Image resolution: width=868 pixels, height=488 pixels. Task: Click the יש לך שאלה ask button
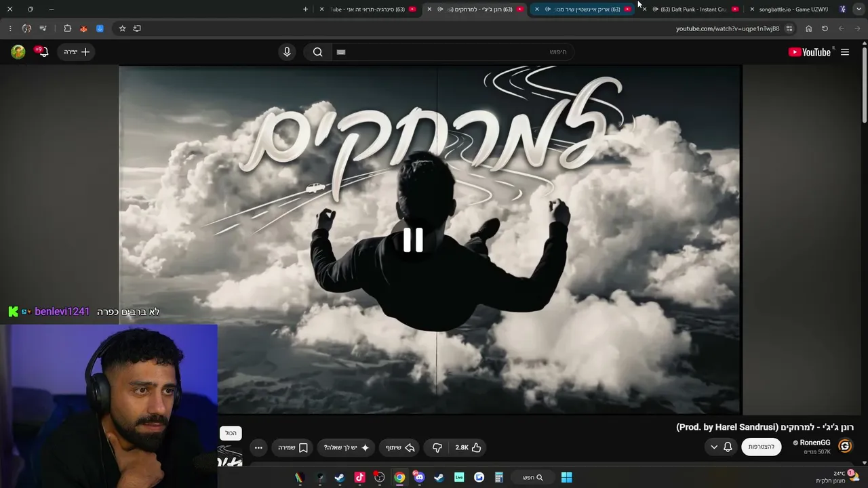pos(347,447)
